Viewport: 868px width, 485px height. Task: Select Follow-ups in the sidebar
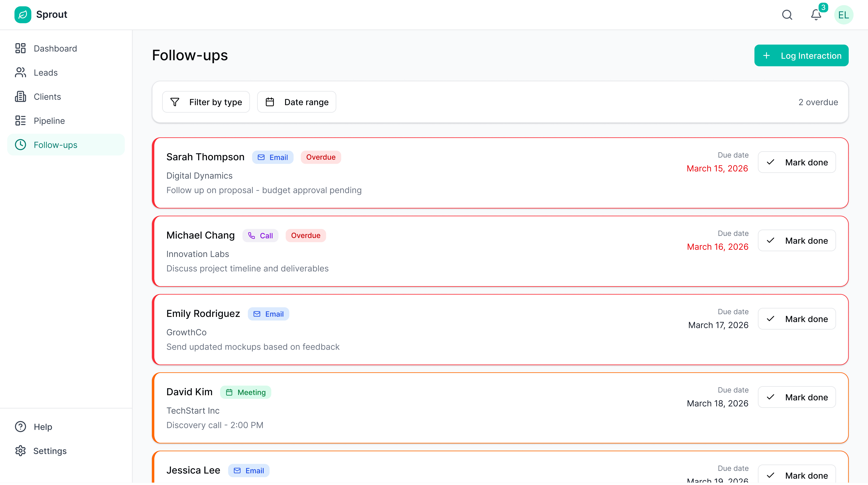click(56, 145)
